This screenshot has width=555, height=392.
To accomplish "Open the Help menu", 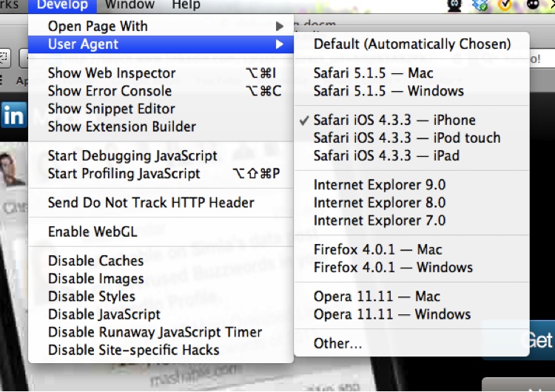I will (x=186, y=5).
